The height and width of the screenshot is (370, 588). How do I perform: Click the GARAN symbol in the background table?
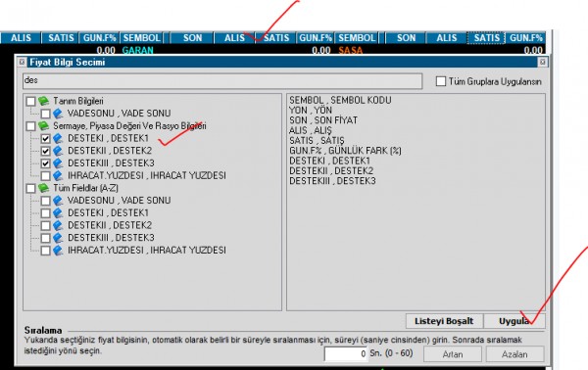[137, 50]
